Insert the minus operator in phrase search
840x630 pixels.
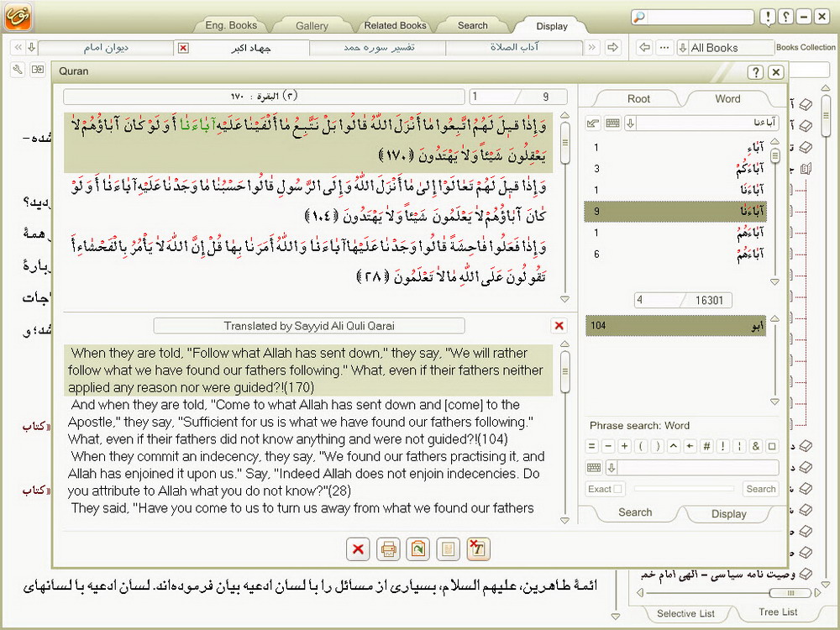608,446
